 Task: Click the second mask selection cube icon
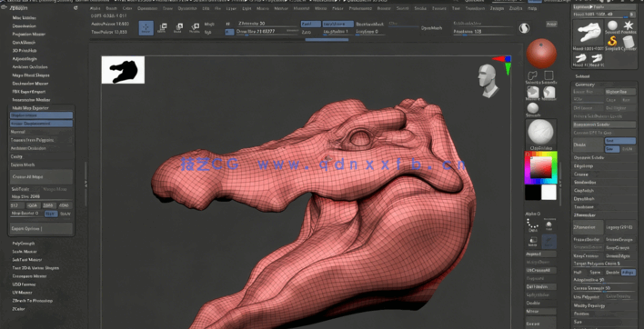pos(548,93)
